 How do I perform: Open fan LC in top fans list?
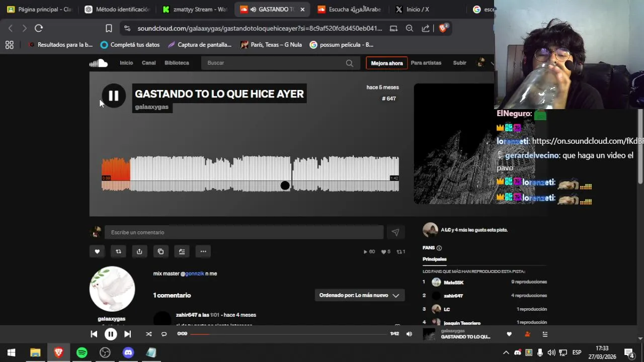coord(447,309)
